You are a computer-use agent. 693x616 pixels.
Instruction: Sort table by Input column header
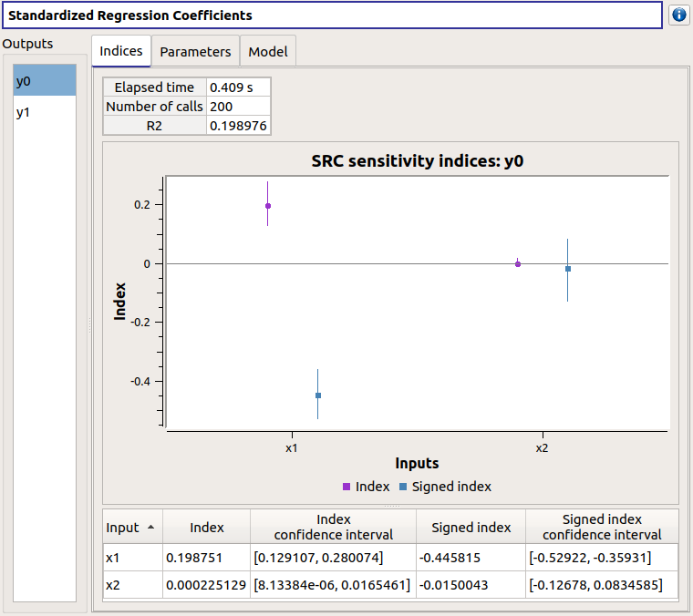[131, 528]
